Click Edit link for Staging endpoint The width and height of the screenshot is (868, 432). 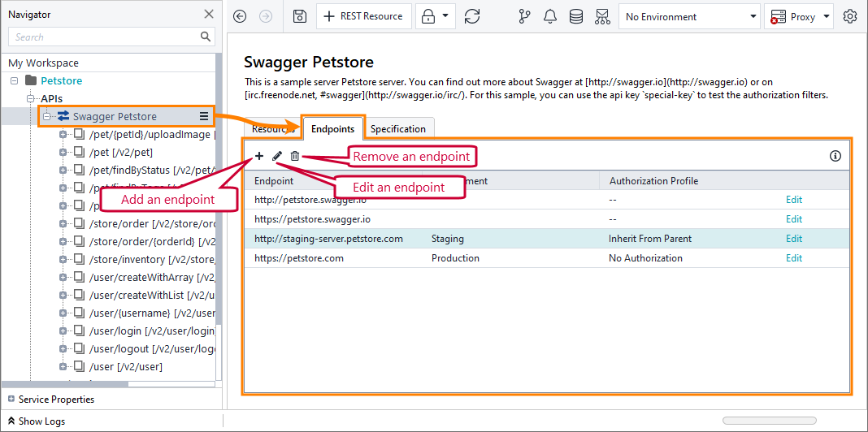coord(794,239)
